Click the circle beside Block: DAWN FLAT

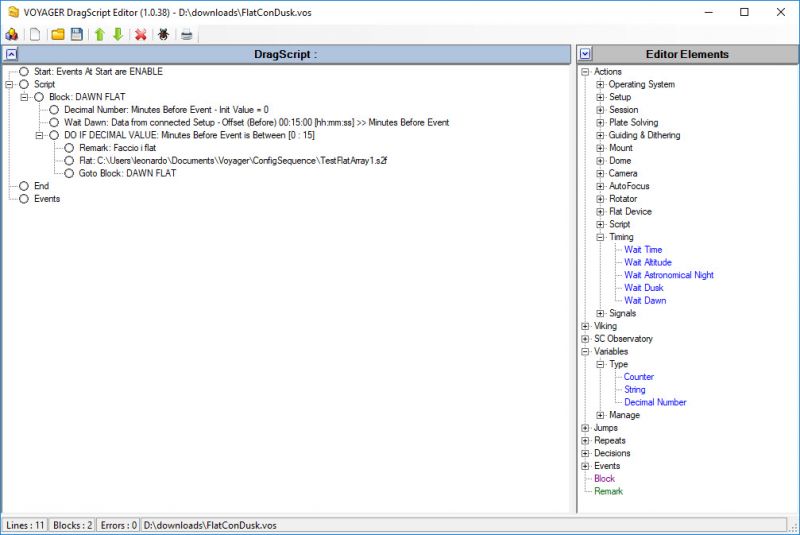(39, 97)
